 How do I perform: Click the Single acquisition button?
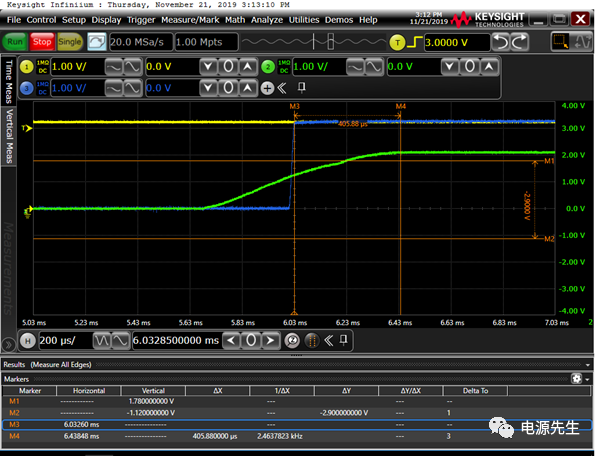tap(70, 42)
